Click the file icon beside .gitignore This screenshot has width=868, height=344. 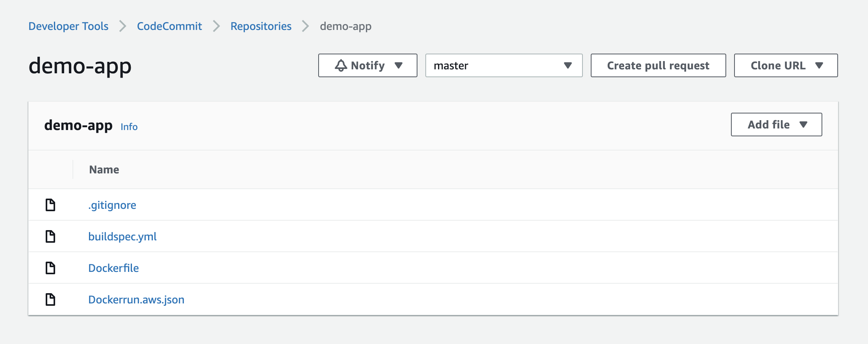[50, 205]
